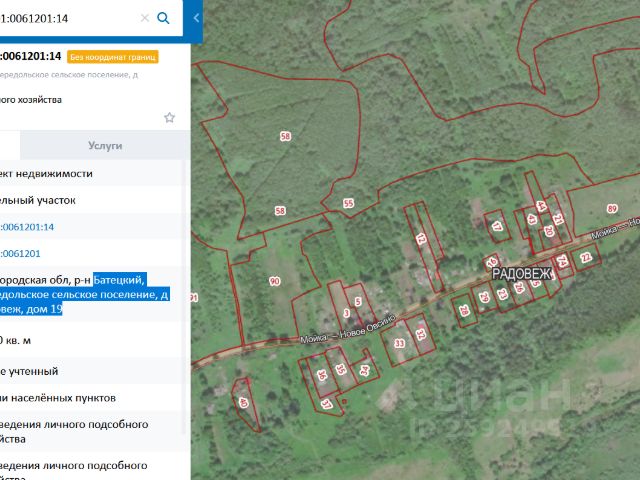Image resolution: width=640 pixels, height=480 pixels.
Task: Click the РАДОВЕЖ village label
Action: pyautogui.click(x=522, y=274)
